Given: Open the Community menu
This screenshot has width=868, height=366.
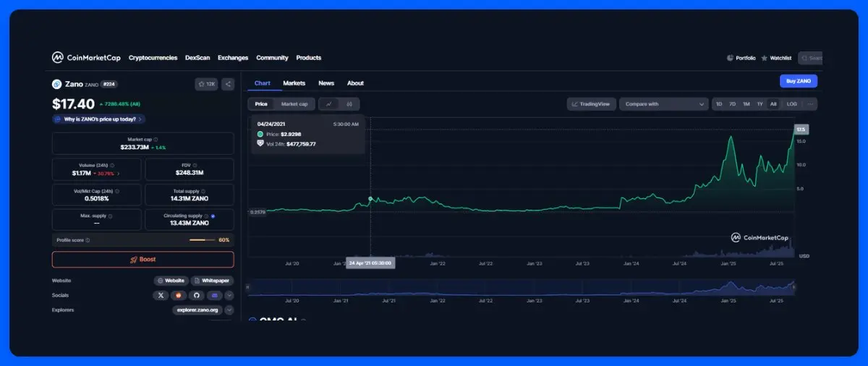Looking at the screenshot, I should [272, 58].
